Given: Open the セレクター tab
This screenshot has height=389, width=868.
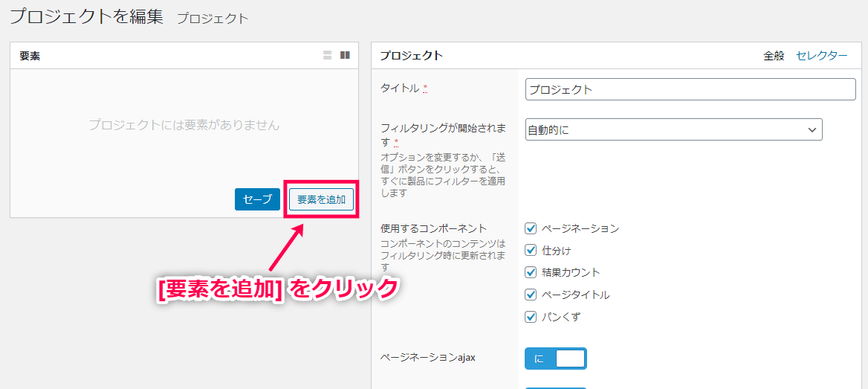Looking at the screenshot, I should (821, 56).
